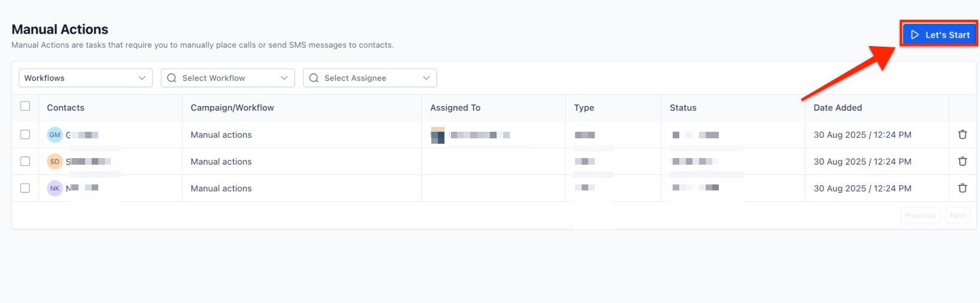The image size is (980, 303).
Task: Click the Let's Start button
Action: click(x=939, y=35)
